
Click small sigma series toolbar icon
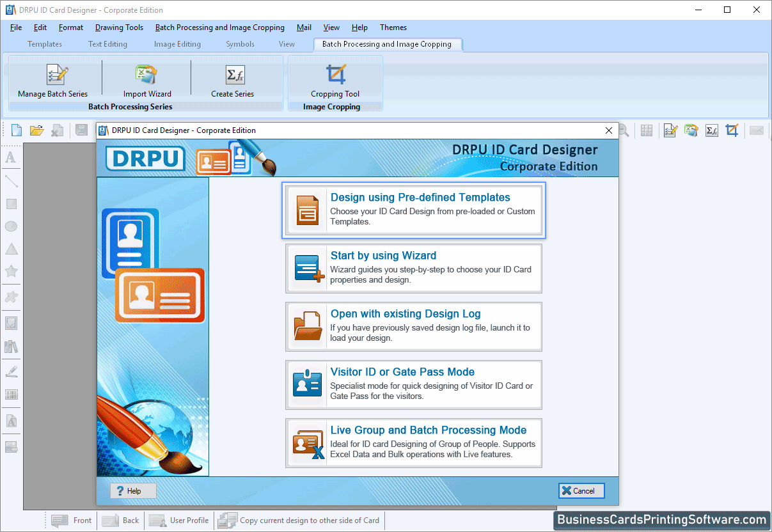712,130
